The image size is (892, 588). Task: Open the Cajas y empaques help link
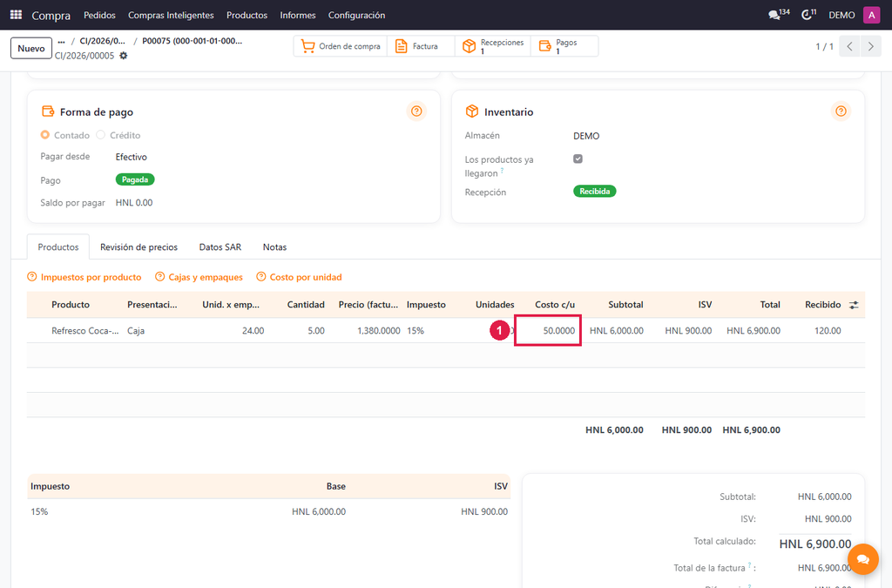coord(199,277)
